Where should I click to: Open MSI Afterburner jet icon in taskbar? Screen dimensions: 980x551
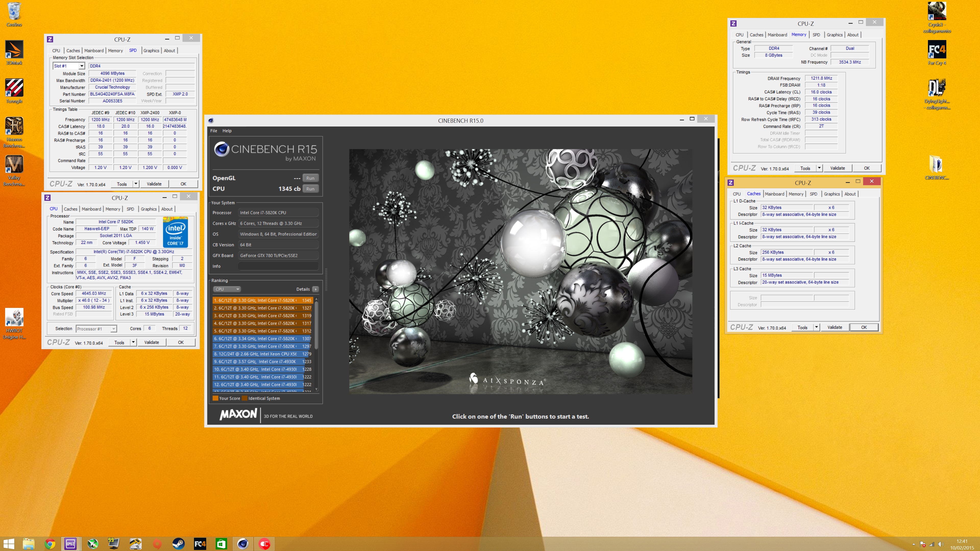coord(93,544)
